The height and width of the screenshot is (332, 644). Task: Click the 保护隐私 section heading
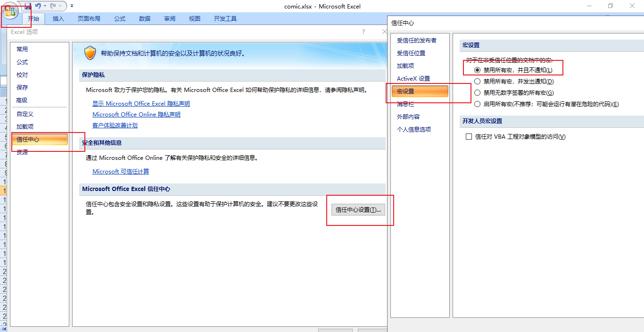tap(93, 75)
